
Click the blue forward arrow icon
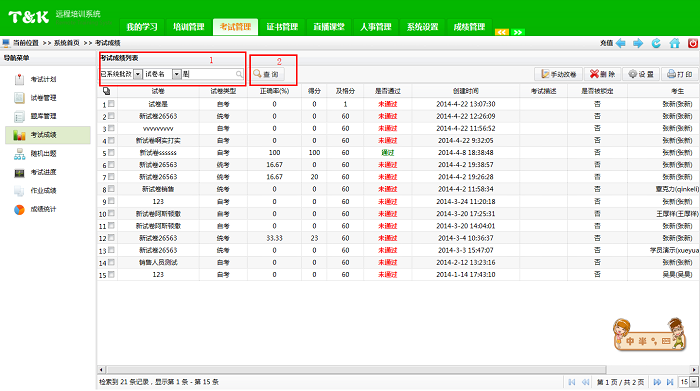tap(638, 43)
